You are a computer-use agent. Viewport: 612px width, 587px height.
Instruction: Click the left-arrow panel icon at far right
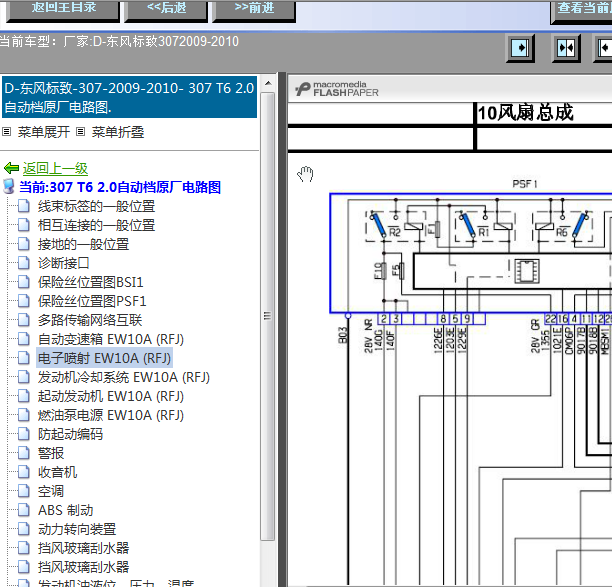[603, 48]
